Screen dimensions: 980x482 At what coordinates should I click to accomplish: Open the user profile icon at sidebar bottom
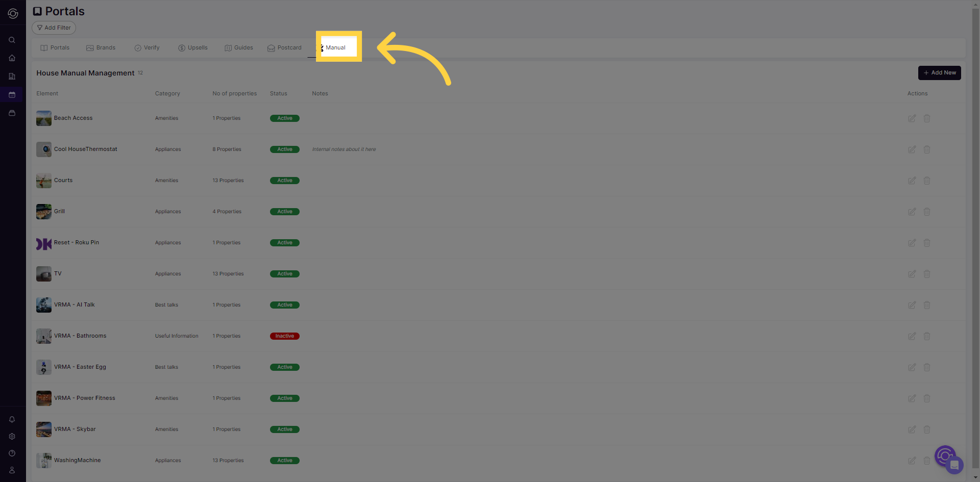tap(12, 470)
